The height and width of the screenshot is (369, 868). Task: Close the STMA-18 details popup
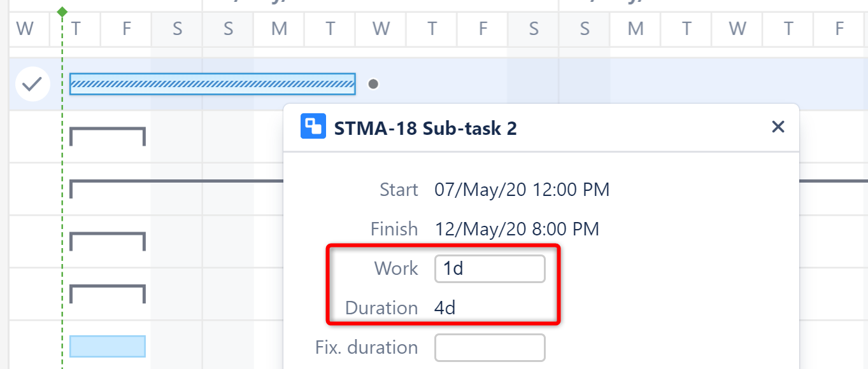pos(778,127)
